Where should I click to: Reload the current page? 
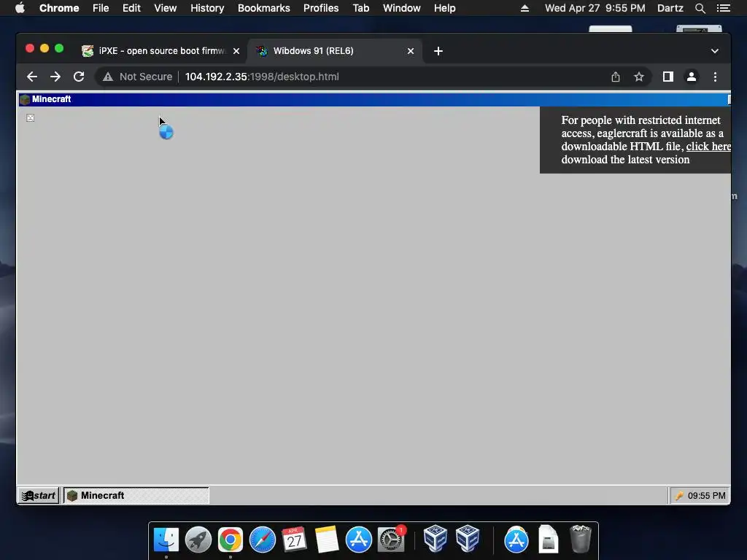[x=79, y=77]
